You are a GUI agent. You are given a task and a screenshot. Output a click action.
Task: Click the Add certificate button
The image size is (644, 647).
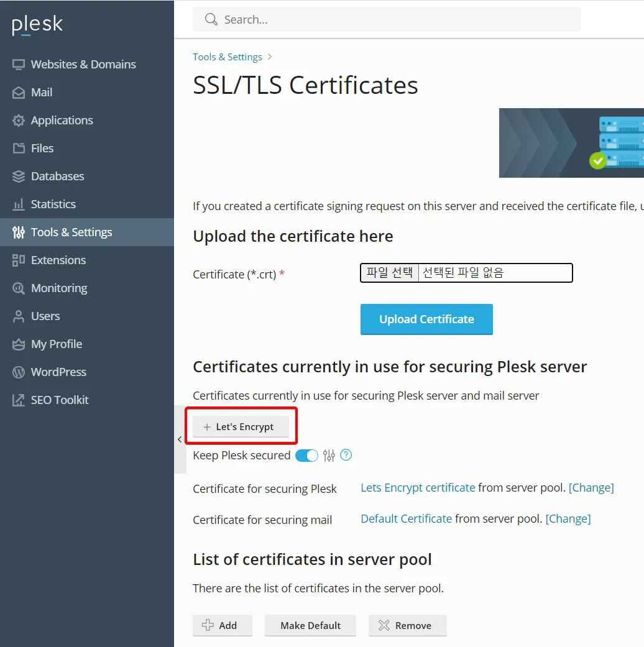click(222, 625)
